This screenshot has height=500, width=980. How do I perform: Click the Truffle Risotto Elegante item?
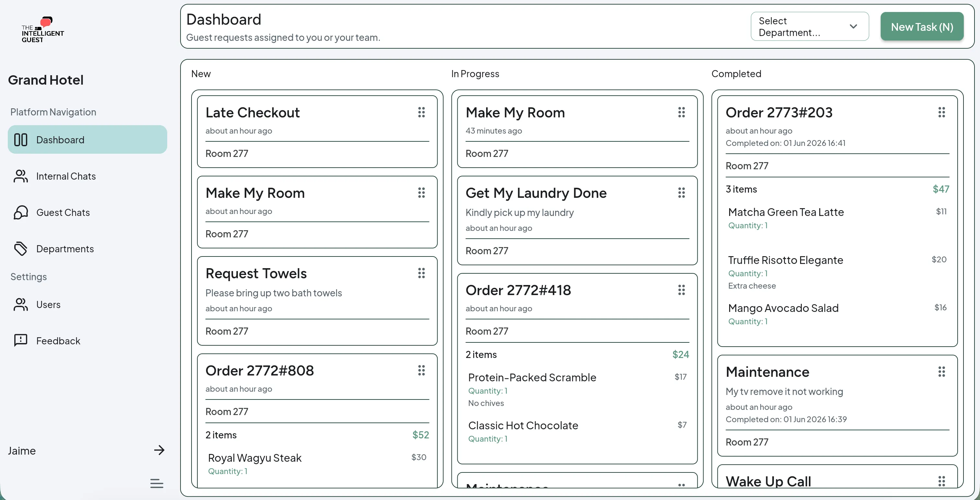coord(786,260)
